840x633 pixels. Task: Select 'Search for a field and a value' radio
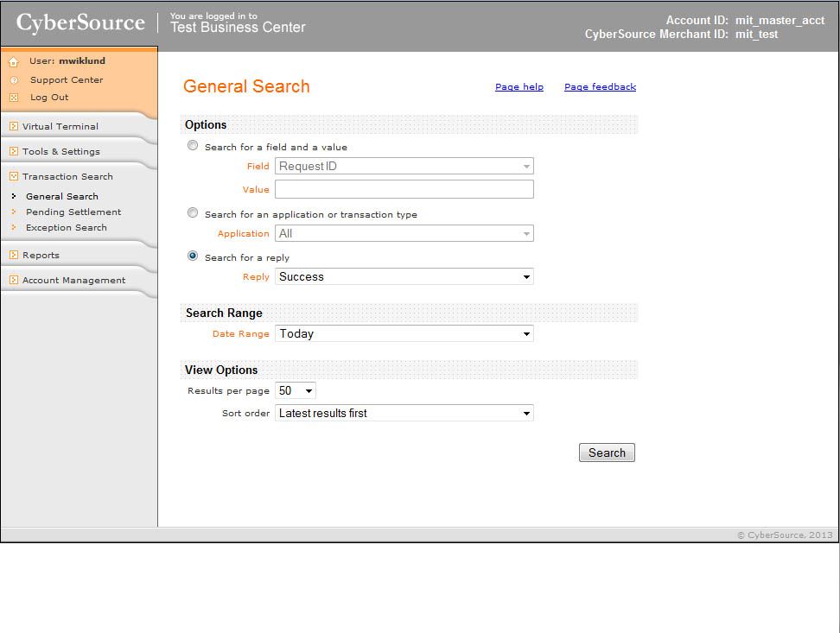pos(193,146)
